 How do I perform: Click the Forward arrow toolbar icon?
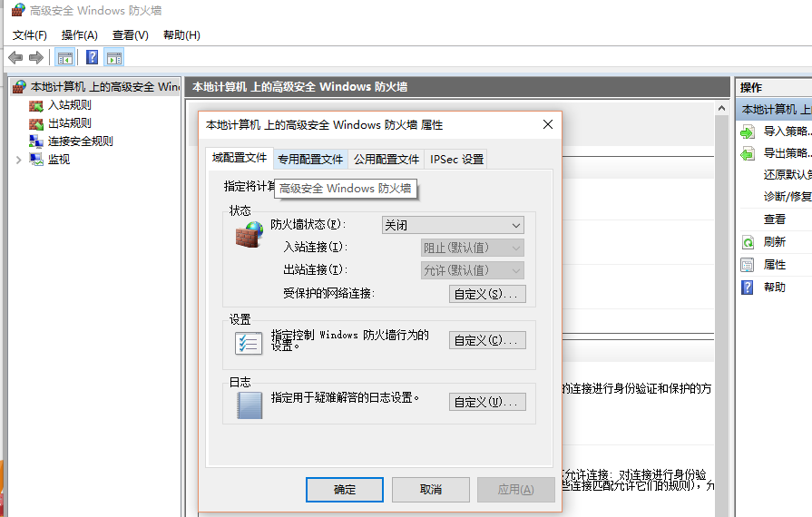(36, 57)
